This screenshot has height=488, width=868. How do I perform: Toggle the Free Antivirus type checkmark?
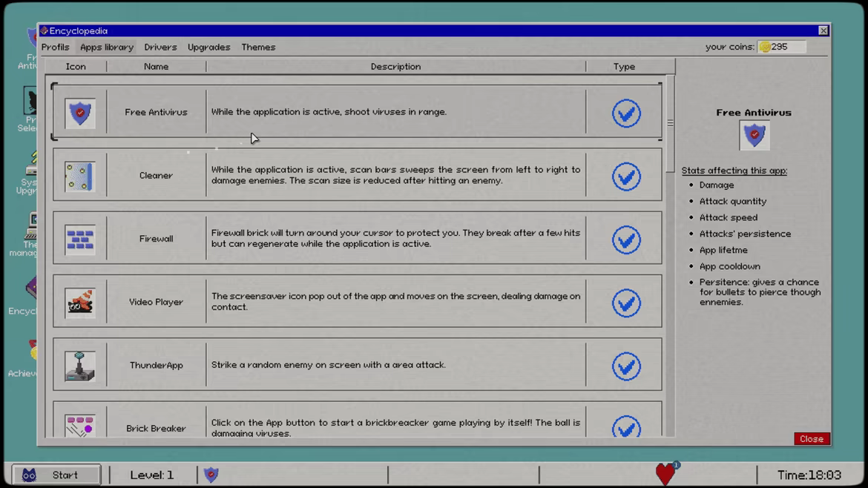point(626,113)
